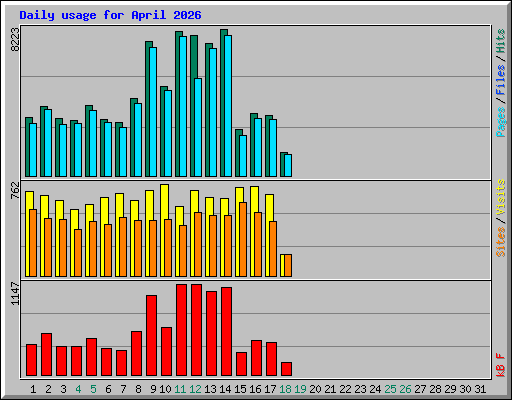Click the day 15 orange sites bar
512x400 pixels.
(x=243, y=239)
